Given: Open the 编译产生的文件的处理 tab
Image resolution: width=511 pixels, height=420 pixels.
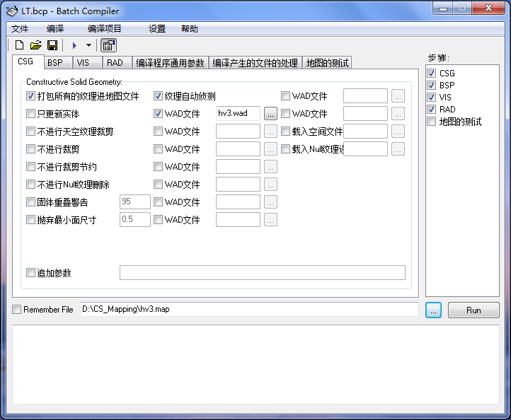Looking at the screenshot, I should pyautogui.click(x=255, y=62).
